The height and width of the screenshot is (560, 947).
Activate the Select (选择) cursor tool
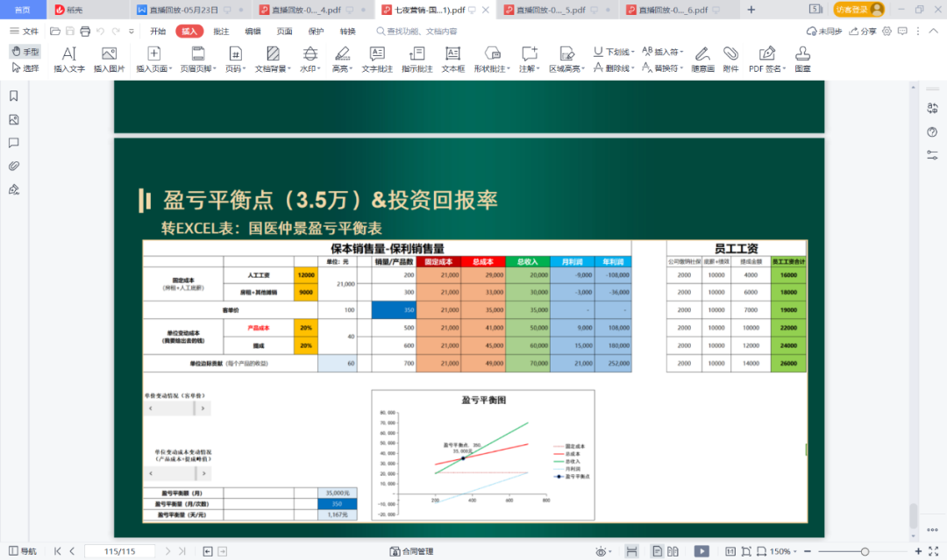(25, 68)
